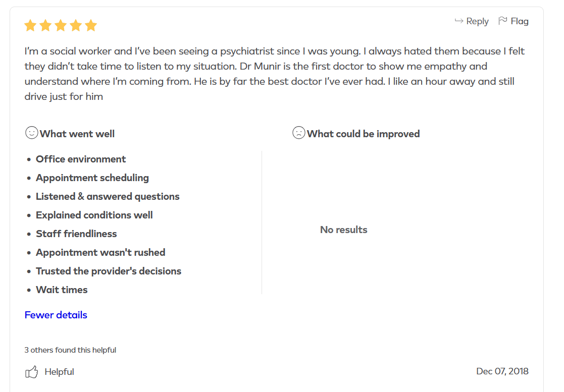Click the smiley face icon
This screenshot has height=392, width=564.
(x=31, y=133)
